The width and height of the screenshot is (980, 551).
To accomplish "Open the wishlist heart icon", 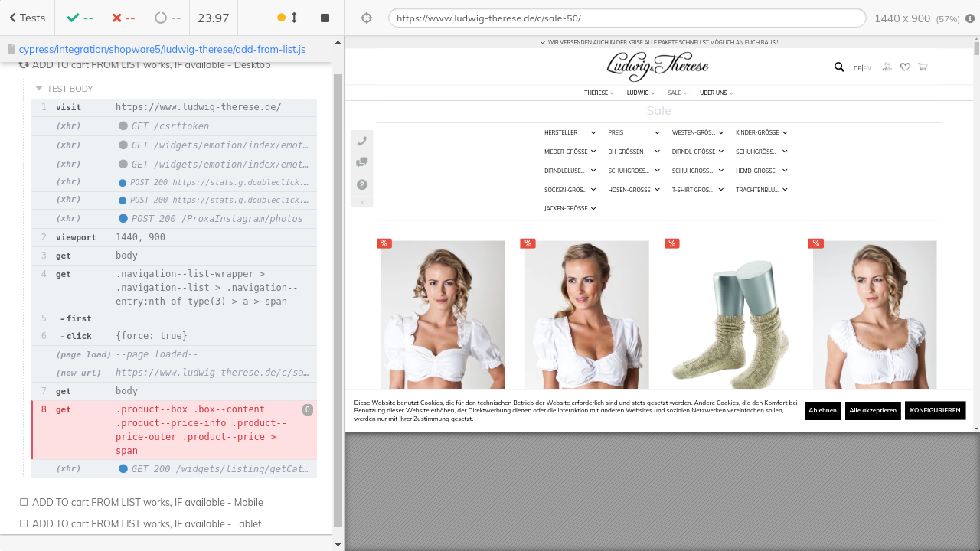I will [x=905, y=67].
